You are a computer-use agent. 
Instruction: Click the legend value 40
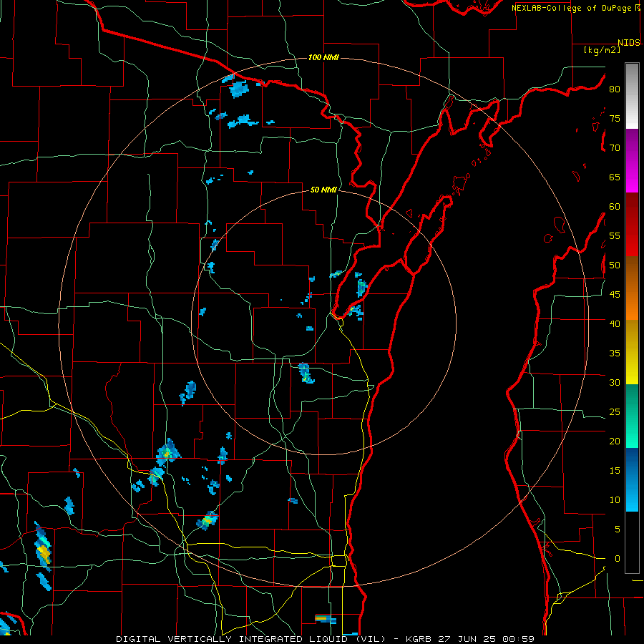615,323
